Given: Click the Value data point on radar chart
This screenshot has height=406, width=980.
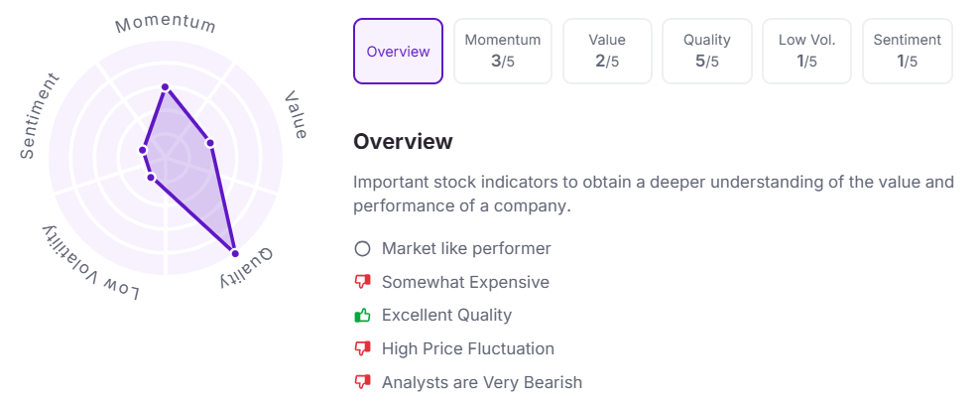Looking at the screenshot, I should 210,143.
